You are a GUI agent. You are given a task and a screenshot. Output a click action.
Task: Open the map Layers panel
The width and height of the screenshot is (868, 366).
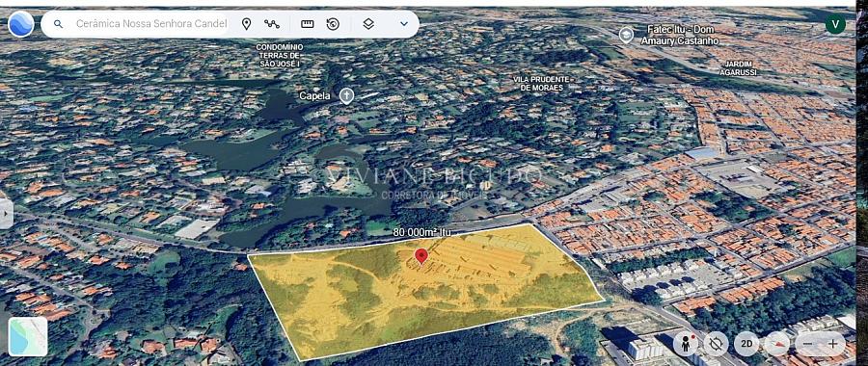(368, 24)
